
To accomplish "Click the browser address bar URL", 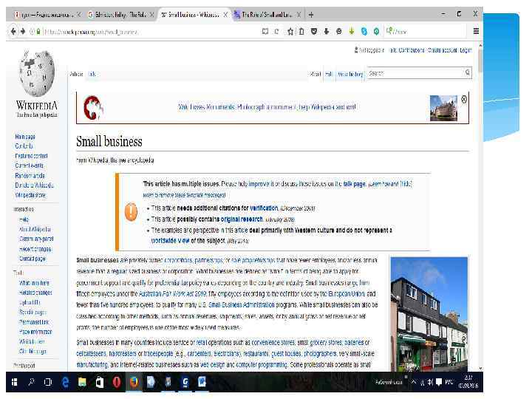I will 91,32.
